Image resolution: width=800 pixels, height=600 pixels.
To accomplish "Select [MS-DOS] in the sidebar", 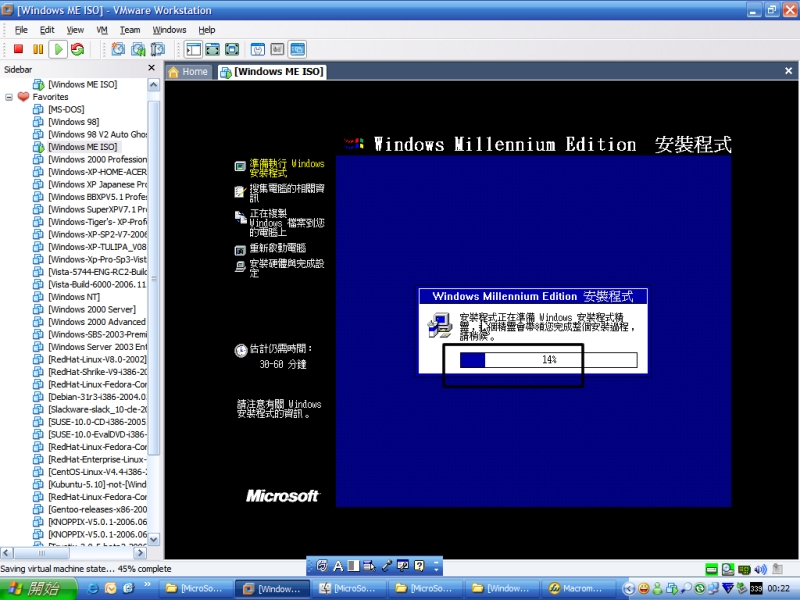I will tap(66, 109).
